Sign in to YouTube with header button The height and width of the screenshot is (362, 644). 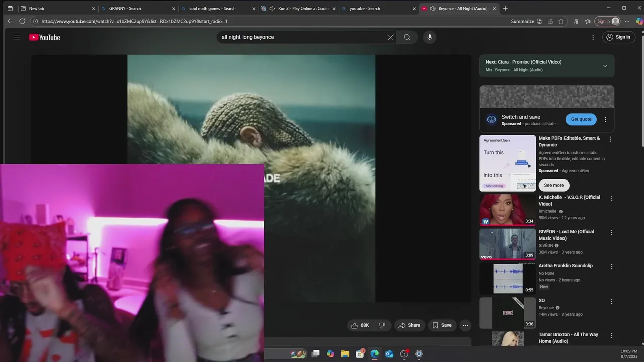[x=618, y=37]
